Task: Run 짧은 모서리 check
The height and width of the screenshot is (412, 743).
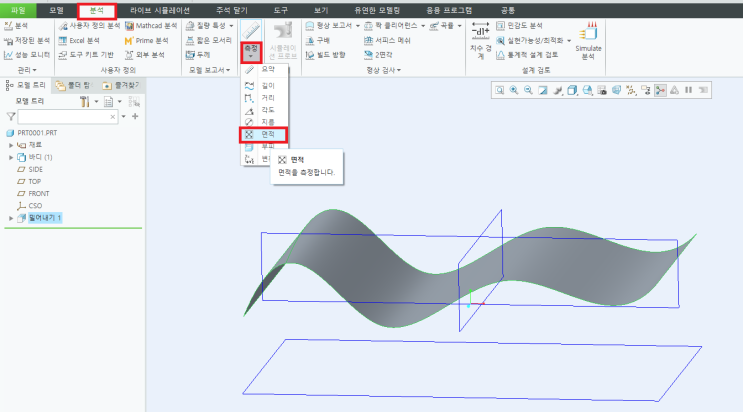Action: coord(209,41)
